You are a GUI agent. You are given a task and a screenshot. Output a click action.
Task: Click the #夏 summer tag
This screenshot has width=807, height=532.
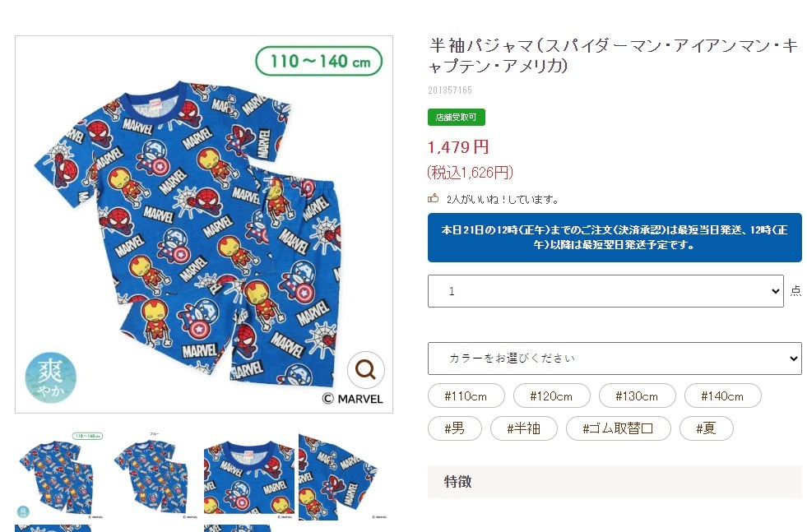pos(705,428)
